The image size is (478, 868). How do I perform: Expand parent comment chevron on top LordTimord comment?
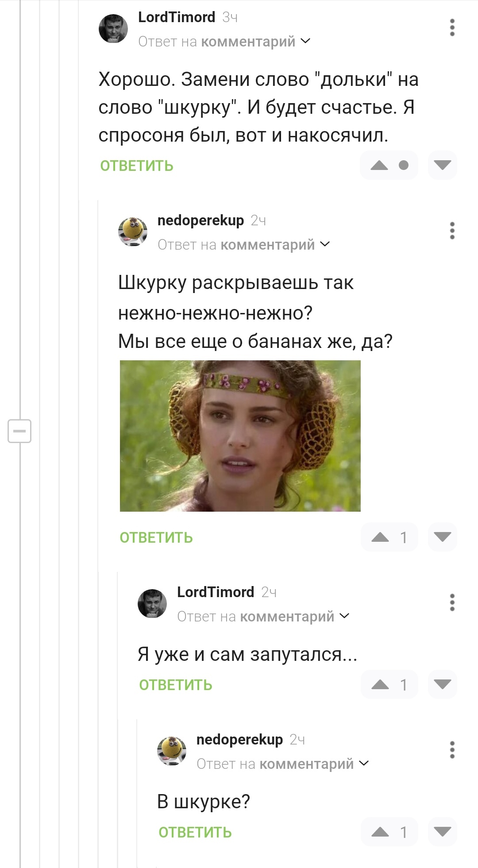[x=305, y=41]
